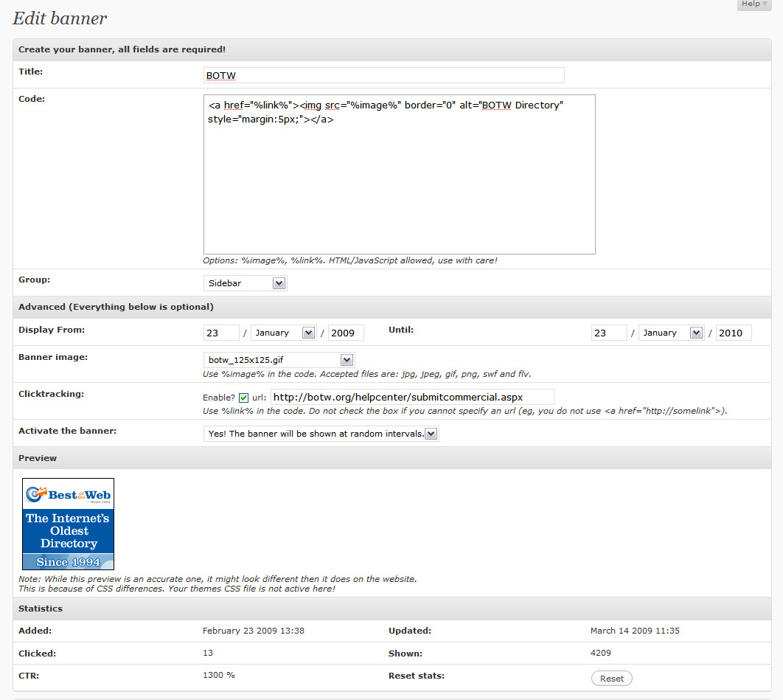
Task: Click the Edit banner page heading
Action: click(60, 18)
